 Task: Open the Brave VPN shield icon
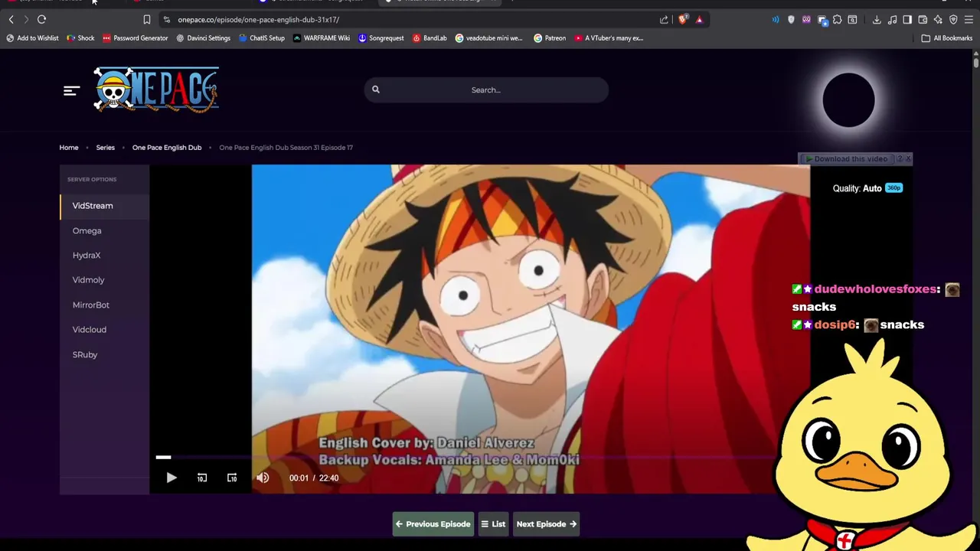pos(953,19)
